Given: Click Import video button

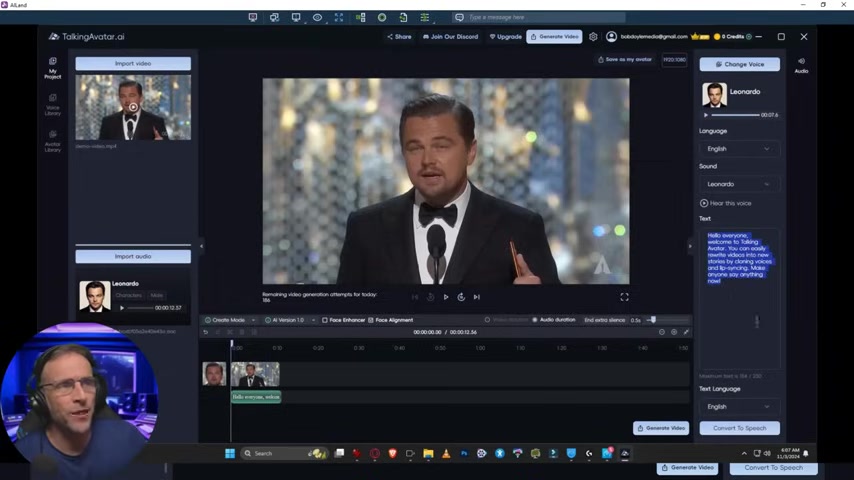Looking at the screenshot, I should click(x=133, y=64).
